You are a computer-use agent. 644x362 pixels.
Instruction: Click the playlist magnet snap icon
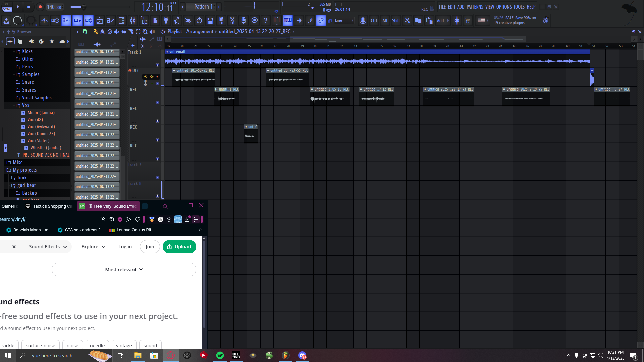tap(85, 32)
